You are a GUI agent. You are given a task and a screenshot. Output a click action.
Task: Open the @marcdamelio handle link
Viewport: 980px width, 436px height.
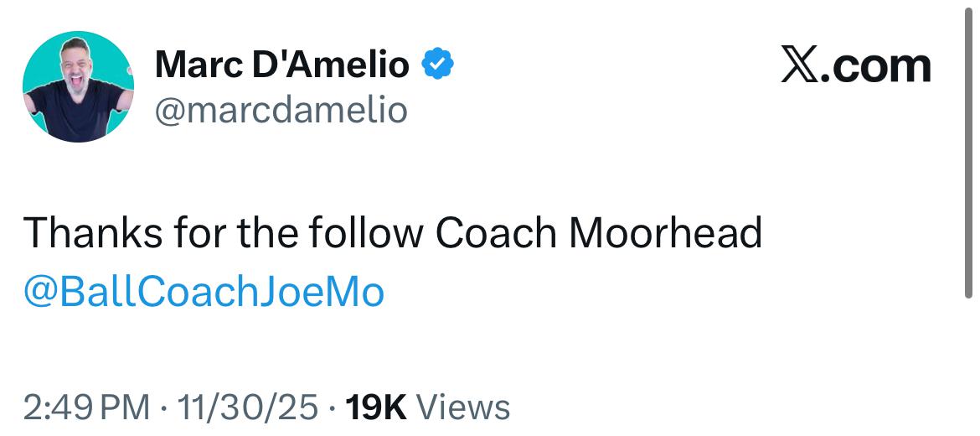[x=281, y=109]
